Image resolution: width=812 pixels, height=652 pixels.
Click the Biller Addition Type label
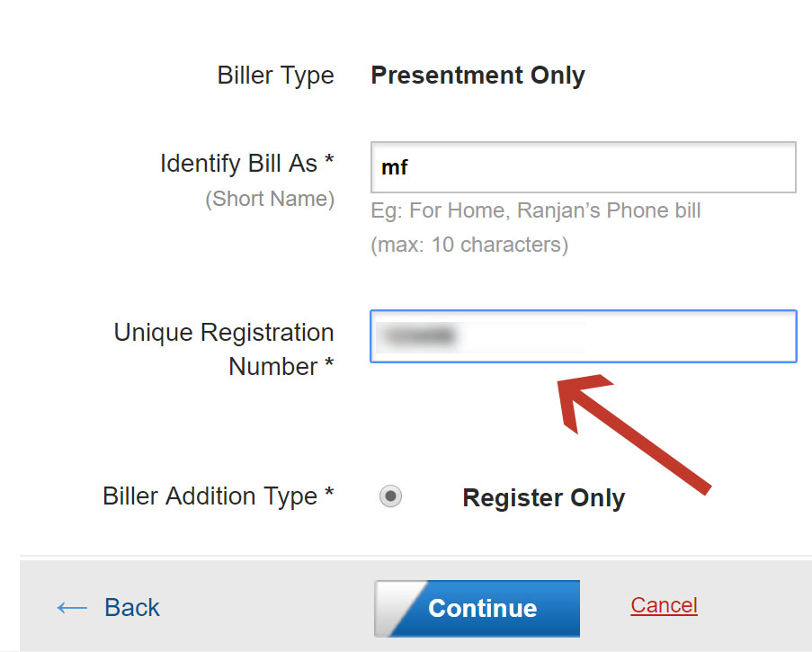coord(219,496)
